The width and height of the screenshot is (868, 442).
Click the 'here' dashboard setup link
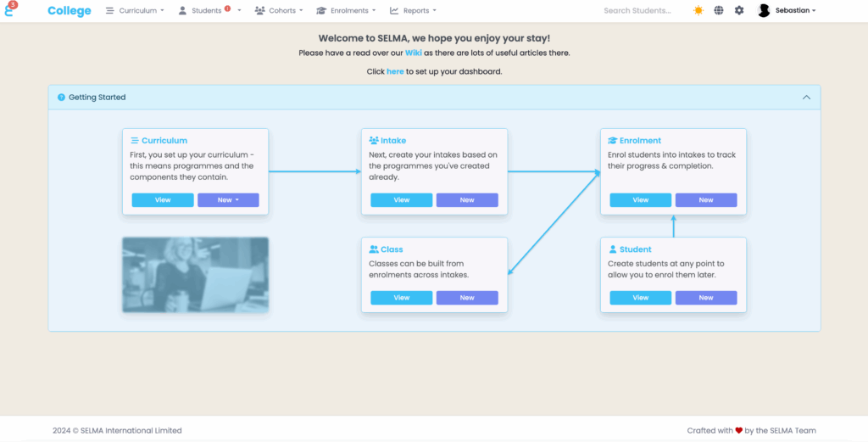(x=395, y=71)
